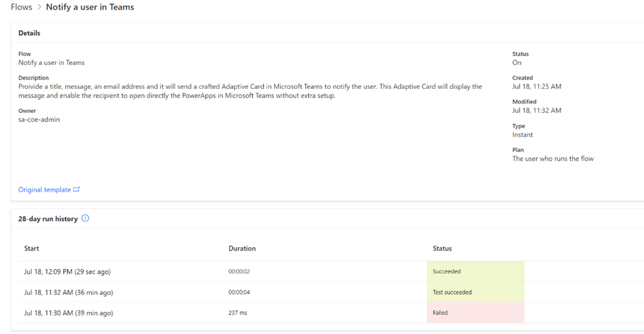Click the 28-day run history heading
Image resolution: width=644 pixels, height=334 pixels.
[x=48, y=219]
